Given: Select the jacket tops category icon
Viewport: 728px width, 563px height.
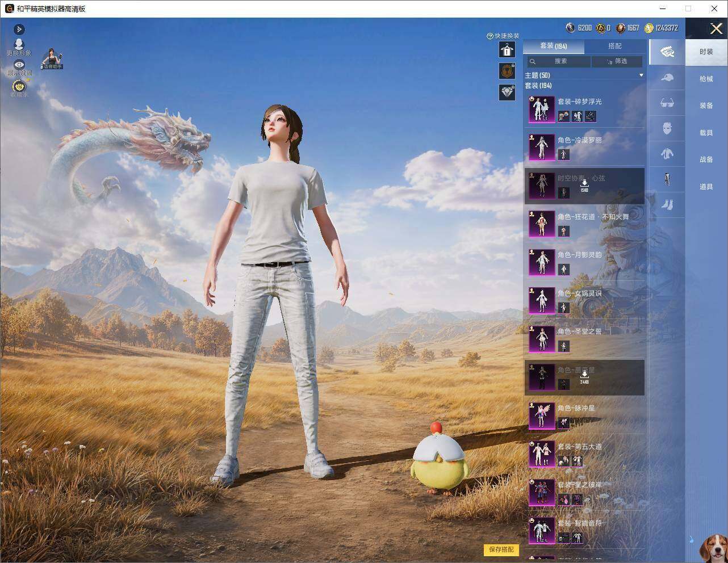Looking at the screenshot, I should coord(667,154).
